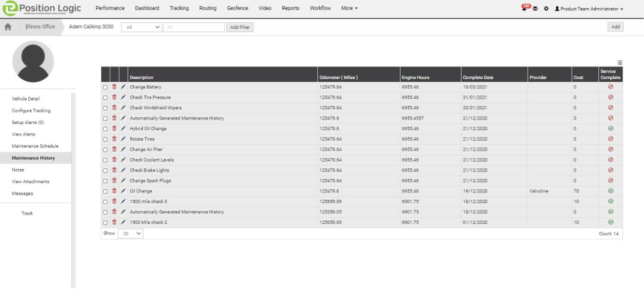The width and height of the screenshot is (644, 293).
Task: Open Maintenance Schedule in sidebar
Action: click(x=35, y=146)
